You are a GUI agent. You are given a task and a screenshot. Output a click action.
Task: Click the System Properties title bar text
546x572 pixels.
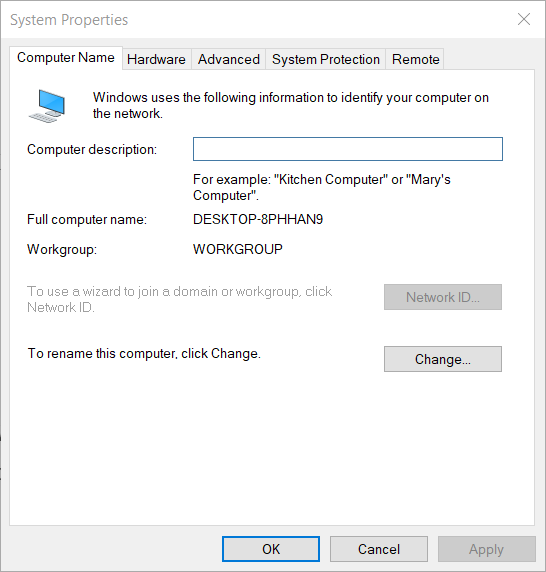69,20
